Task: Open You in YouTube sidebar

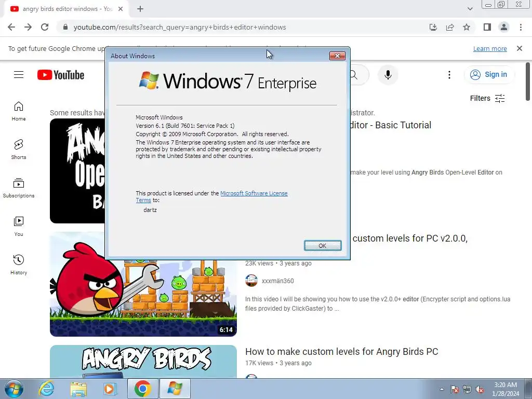Action: 19,227
